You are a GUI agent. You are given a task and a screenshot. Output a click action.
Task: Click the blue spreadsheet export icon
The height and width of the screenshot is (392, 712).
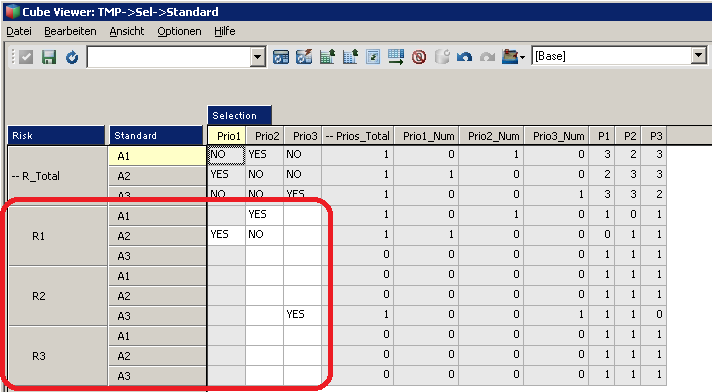pyautogui.click(x=350, y=57)
